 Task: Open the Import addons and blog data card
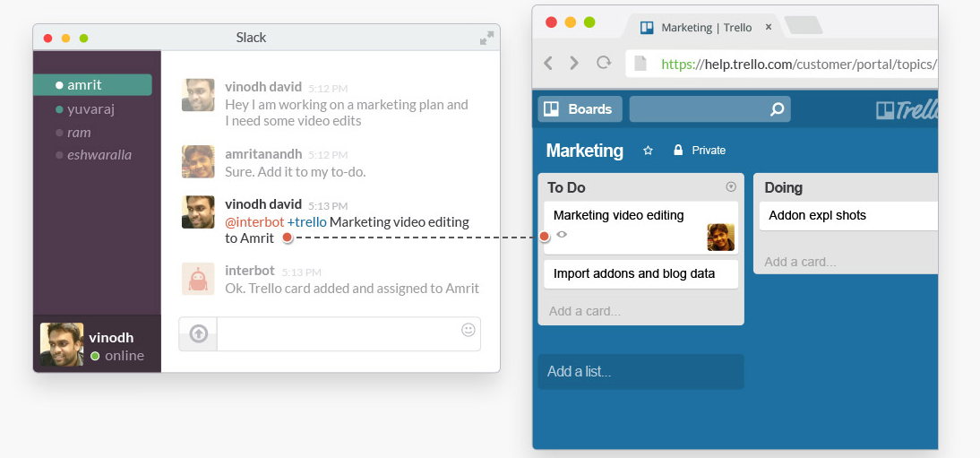640,274
